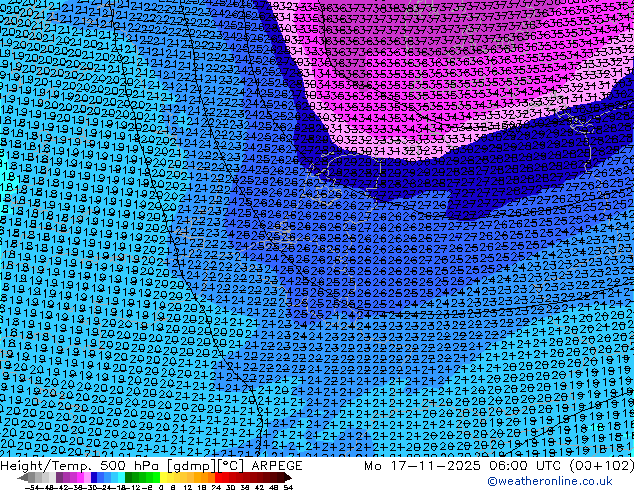Click the '12' legend scale value
Screen dimensions: 634x490
tap(188, 487)
